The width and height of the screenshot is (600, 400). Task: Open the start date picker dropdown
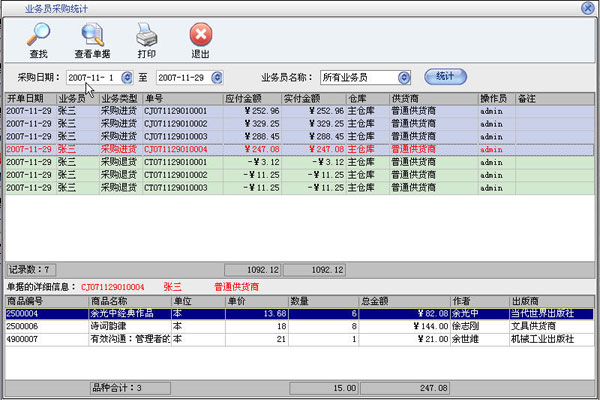click(126, 77)
